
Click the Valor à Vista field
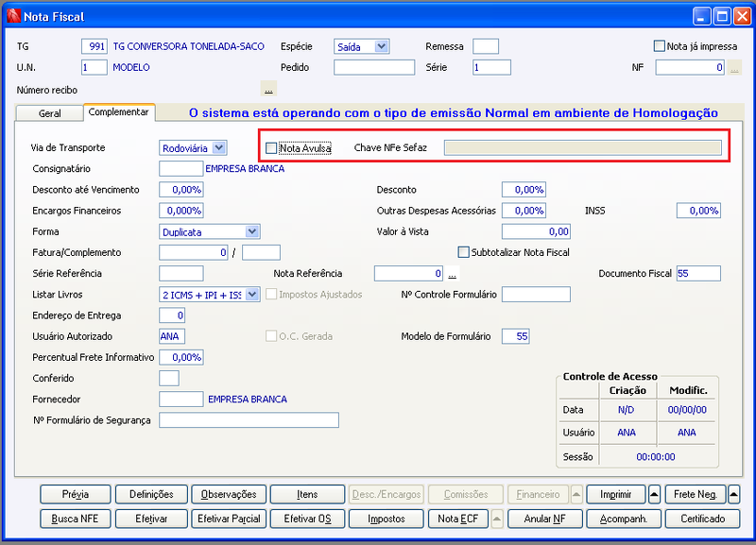click(536, 231)
